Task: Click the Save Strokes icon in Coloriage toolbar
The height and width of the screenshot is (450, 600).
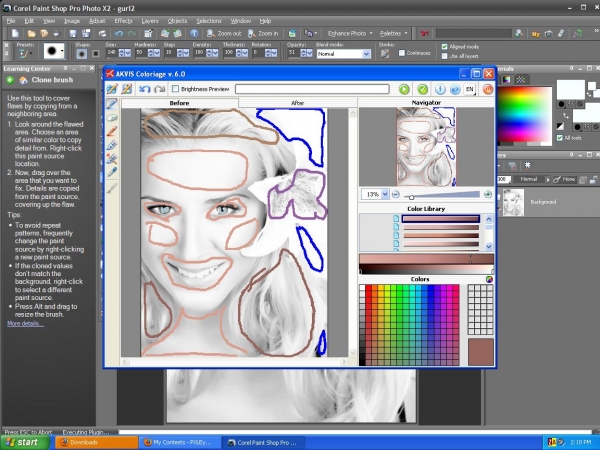Action: click(126, 89)
